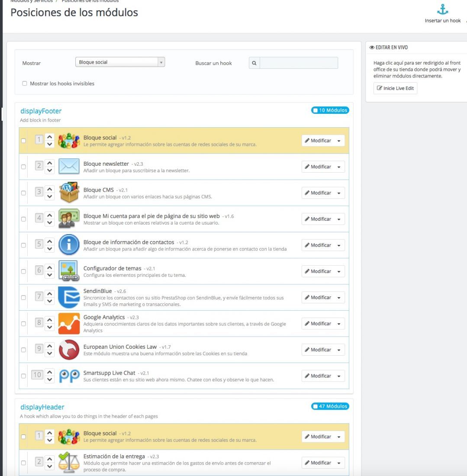Move Configurador de temas down one position
Viewport: 467px width, 476px height.
pyautogui.click(x=50, y=275)
